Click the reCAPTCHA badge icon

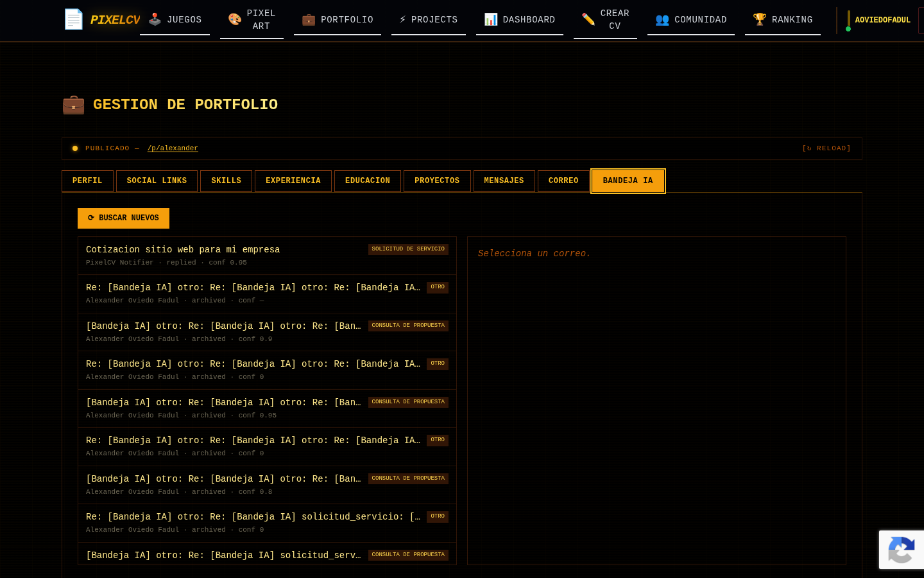pyautogui.click(x=902, y=550)
